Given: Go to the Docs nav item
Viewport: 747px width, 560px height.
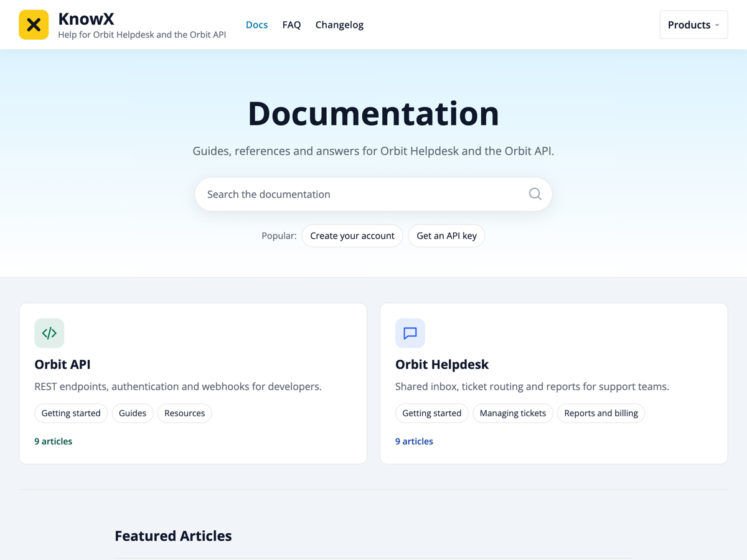Looking at the screenshot, I should click(256, 25).
